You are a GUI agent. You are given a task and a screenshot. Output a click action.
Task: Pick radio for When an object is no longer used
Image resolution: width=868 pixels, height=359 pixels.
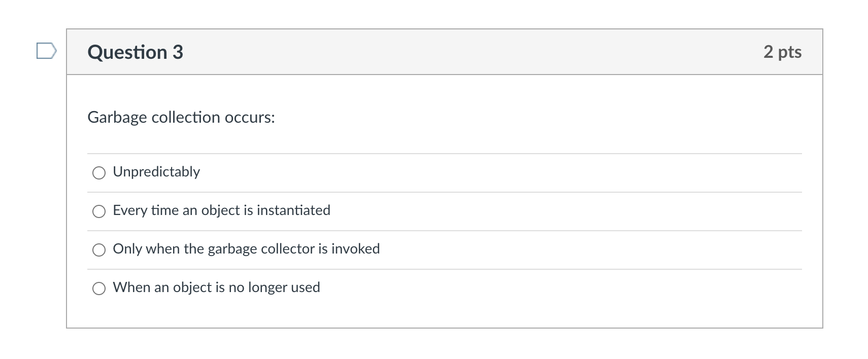99,289
